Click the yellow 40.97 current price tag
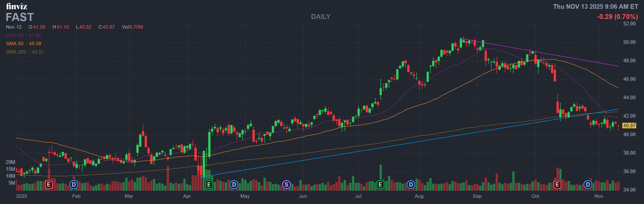Screen dimensions: 644x204 click(x=629, y=126)
